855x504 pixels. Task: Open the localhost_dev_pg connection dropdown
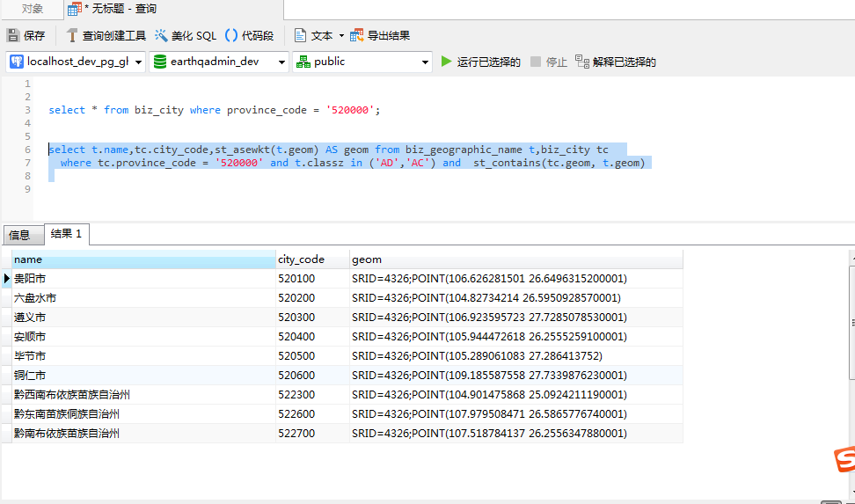(x=76, y=62)
